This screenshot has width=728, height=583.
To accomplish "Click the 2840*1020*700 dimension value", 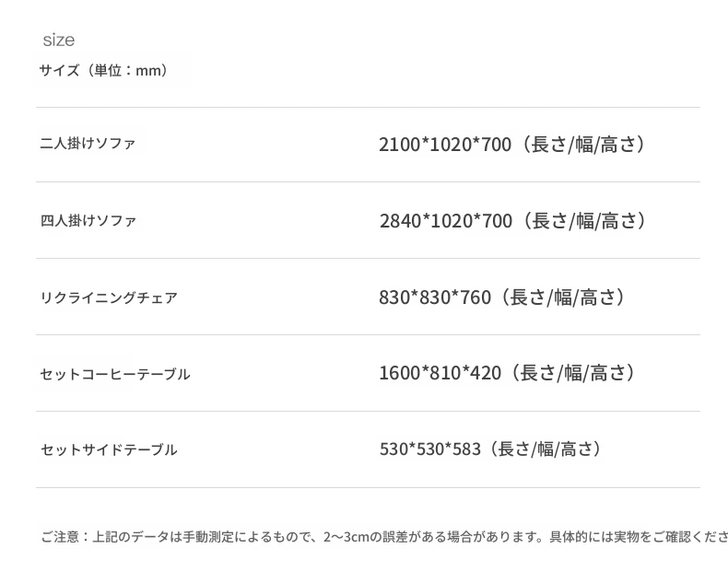I will tap(445, 221).
